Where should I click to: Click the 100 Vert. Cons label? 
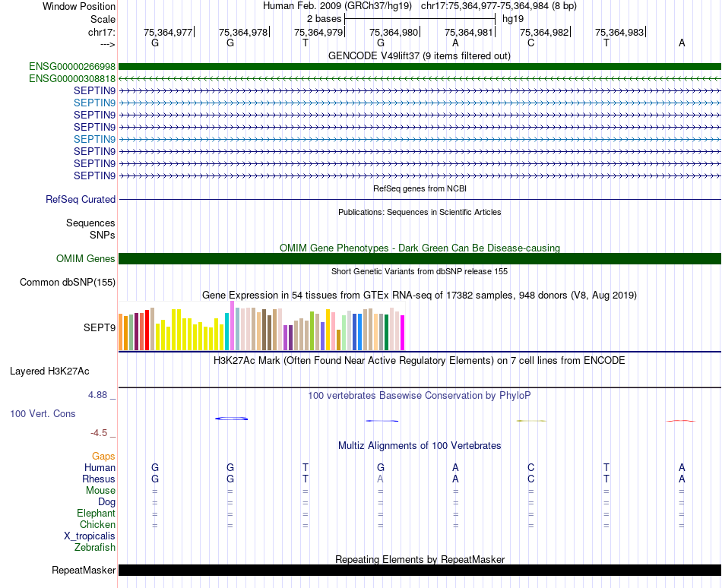[x=43, y=413]
